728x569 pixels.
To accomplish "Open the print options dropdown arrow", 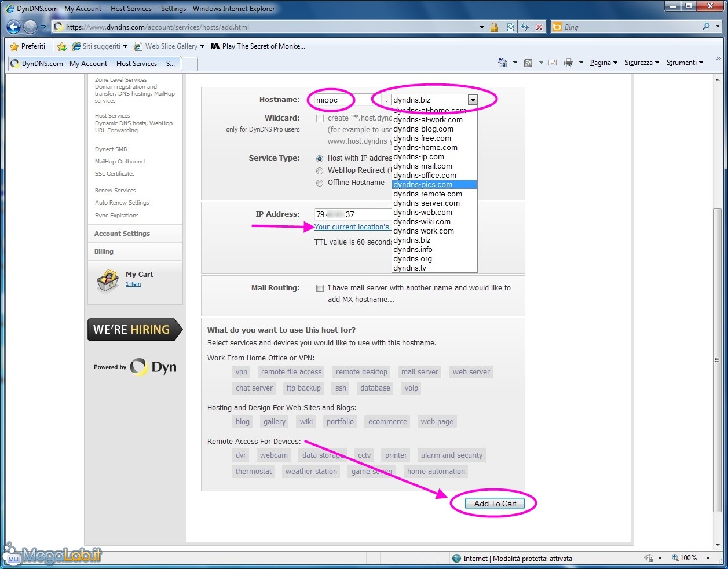I will point(581,63).
